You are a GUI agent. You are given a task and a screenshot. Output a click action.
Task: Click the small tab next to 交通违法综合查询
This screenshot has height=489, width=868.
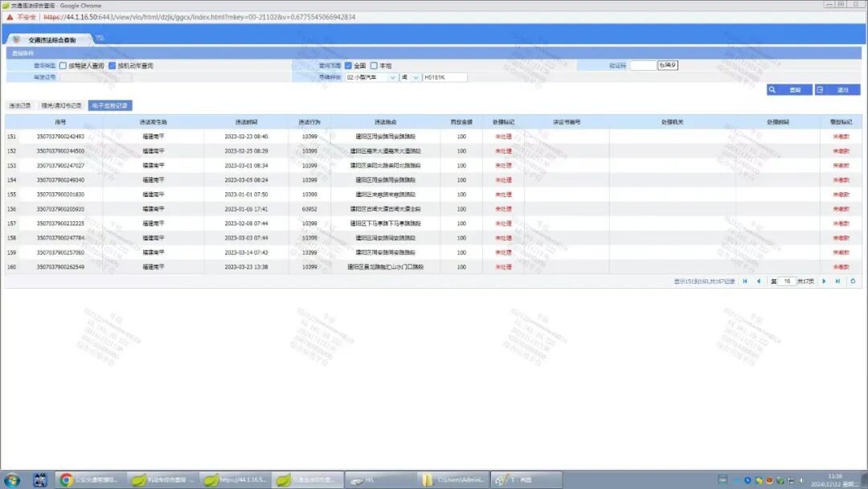[x=99, y=39]
